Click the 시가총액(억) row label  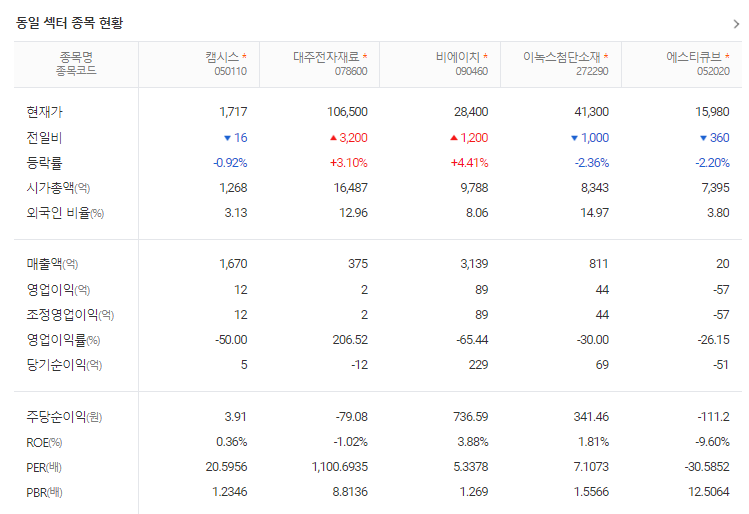click(x=58, y=188)
